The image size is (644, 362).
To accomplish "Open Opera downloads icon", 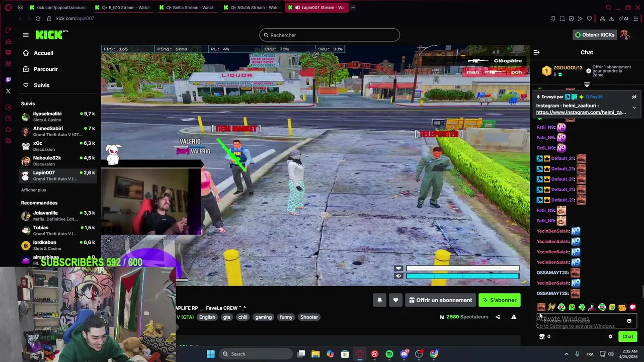I will click(x=611, y=19).
